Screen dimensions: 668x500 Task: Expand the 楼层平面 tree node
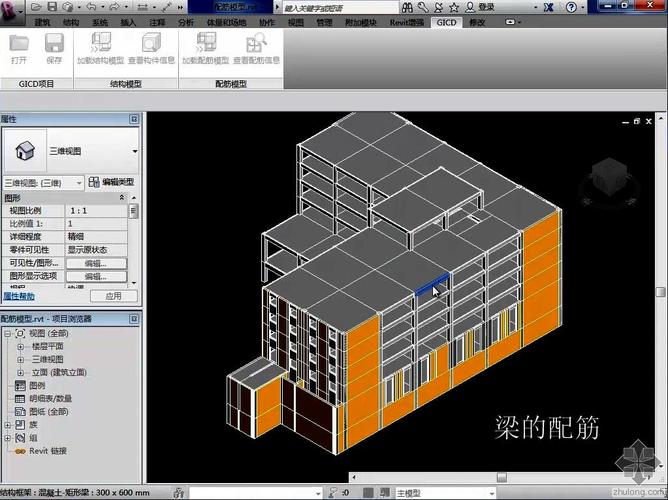click(21, 346)
